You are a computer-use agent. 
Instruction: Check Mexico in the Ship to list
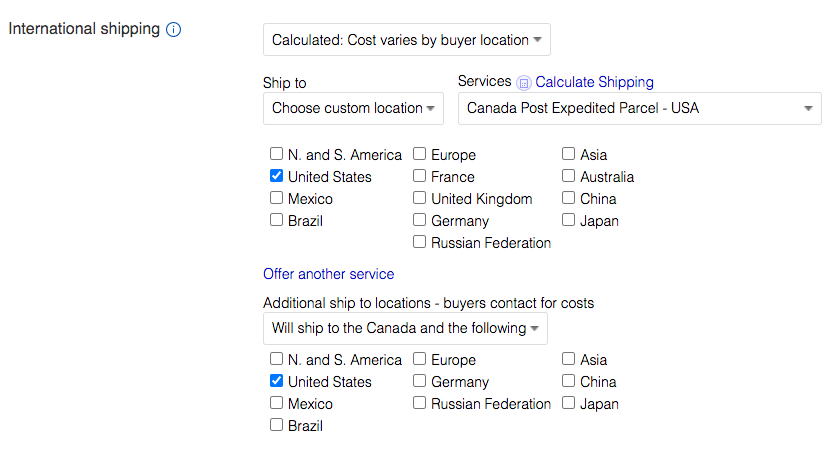pos(277,198)
